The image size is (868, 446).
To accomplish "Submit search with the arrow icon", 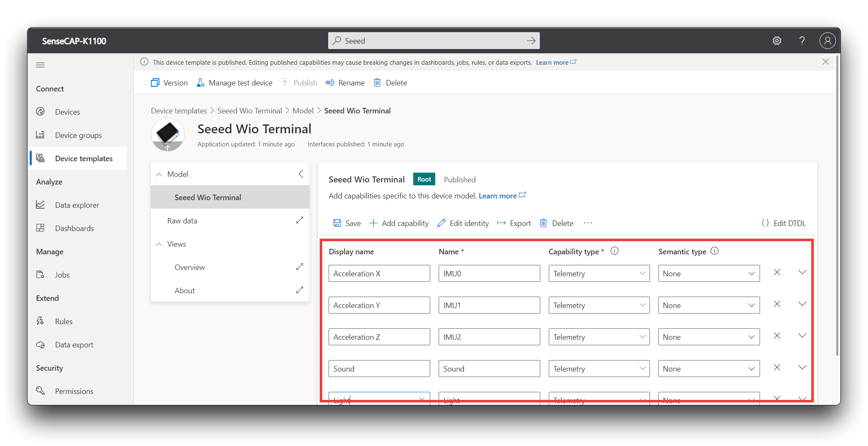I will click(531, 41).
